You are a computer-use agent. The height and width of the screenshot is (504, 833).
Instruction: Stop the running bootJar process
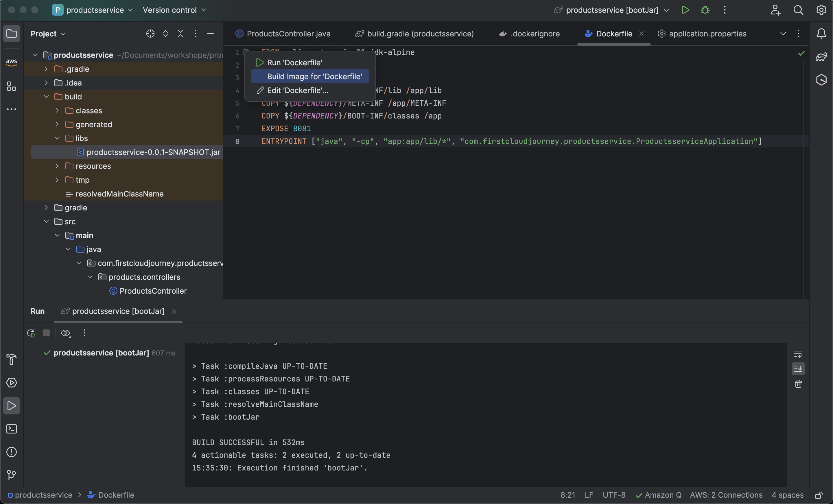46,333
